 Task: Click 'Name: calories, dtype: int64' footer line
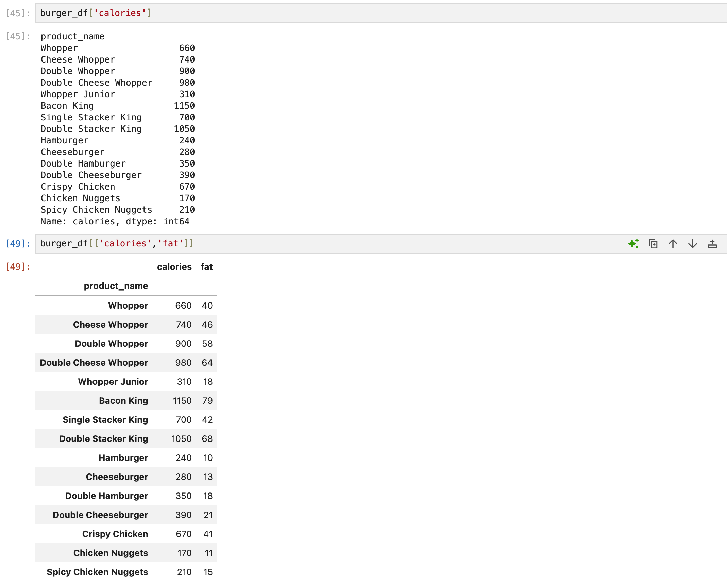coord(115,221)
